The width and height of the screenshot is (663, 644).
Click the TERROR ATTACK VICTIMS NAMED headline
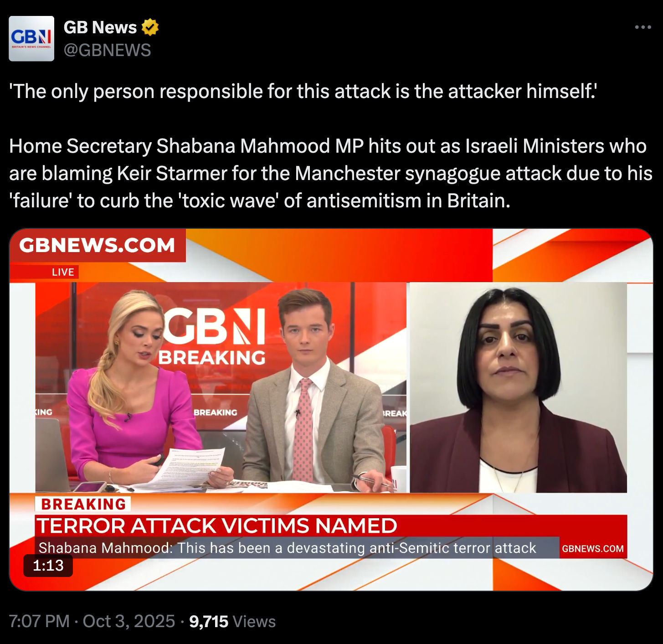click(217, 526)
